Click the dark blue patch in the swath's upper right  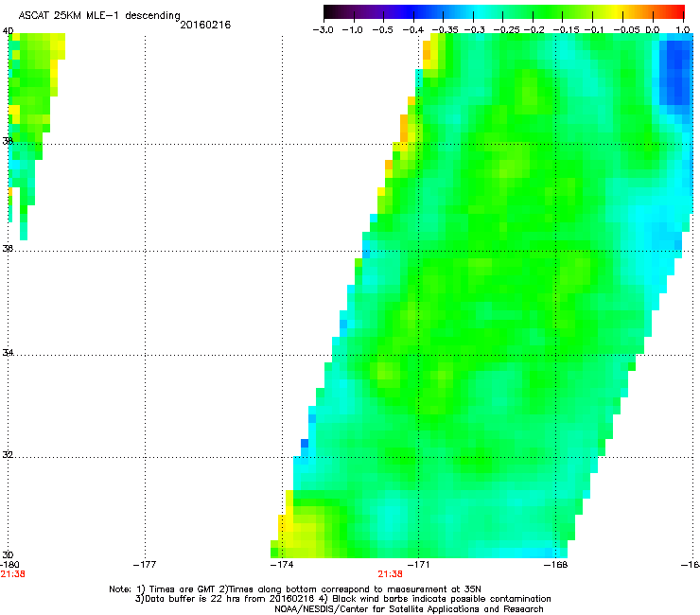coord(675,72)
